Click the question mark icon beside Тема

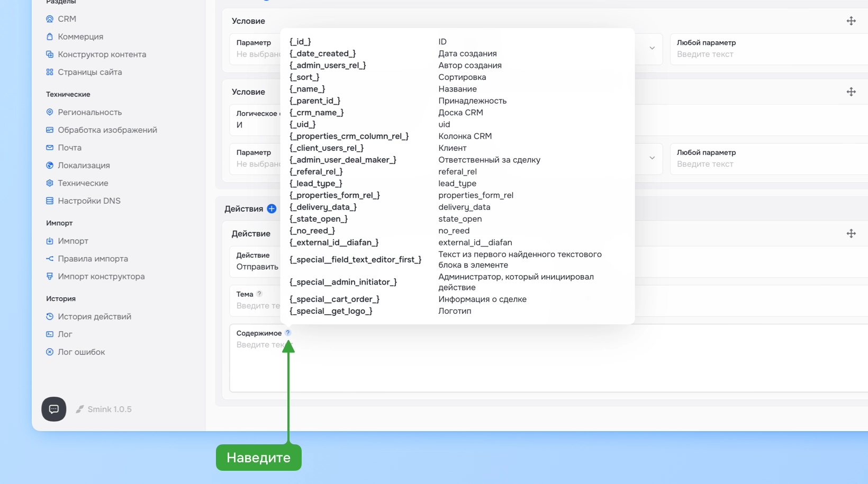click(x=259, y=294)
